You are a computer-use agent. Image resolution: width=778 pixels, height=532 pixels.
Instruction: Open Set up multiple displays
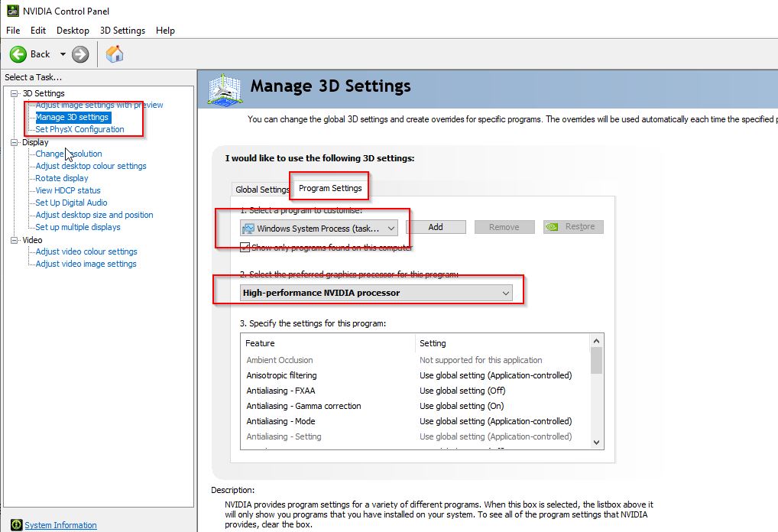click(78, 227)
